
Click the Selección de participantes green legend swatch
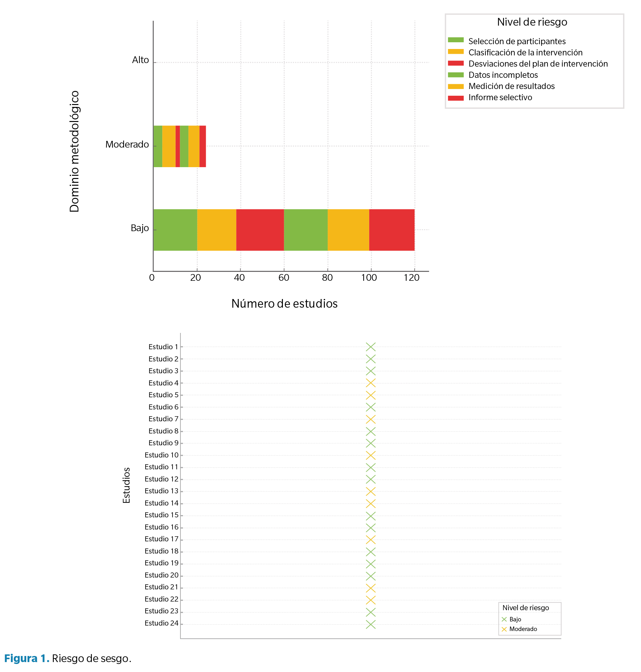(455, 40)
